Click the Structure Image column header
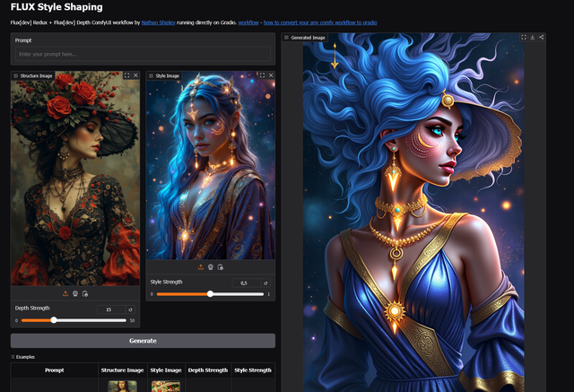Image resolution: width=574 pixels, height=392 pixels. pyautogui.click(x=122, y=370)
